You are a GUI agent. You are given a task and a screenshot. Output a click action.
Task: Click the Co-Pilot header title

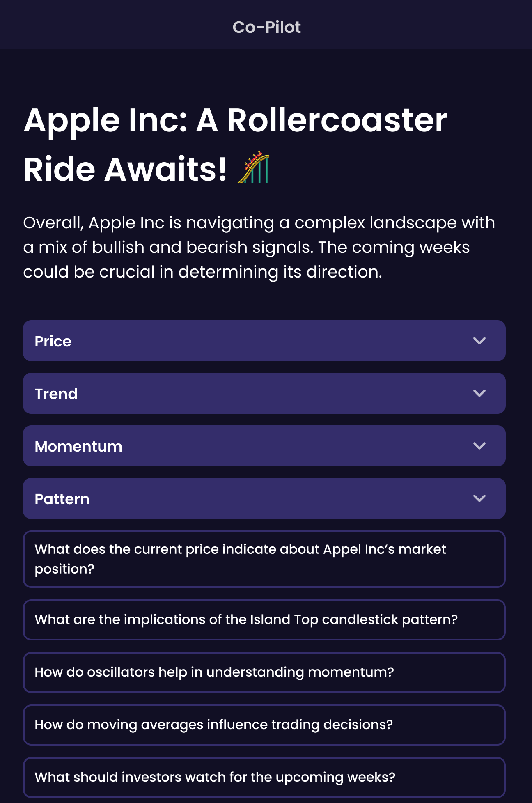coord(266,27)
